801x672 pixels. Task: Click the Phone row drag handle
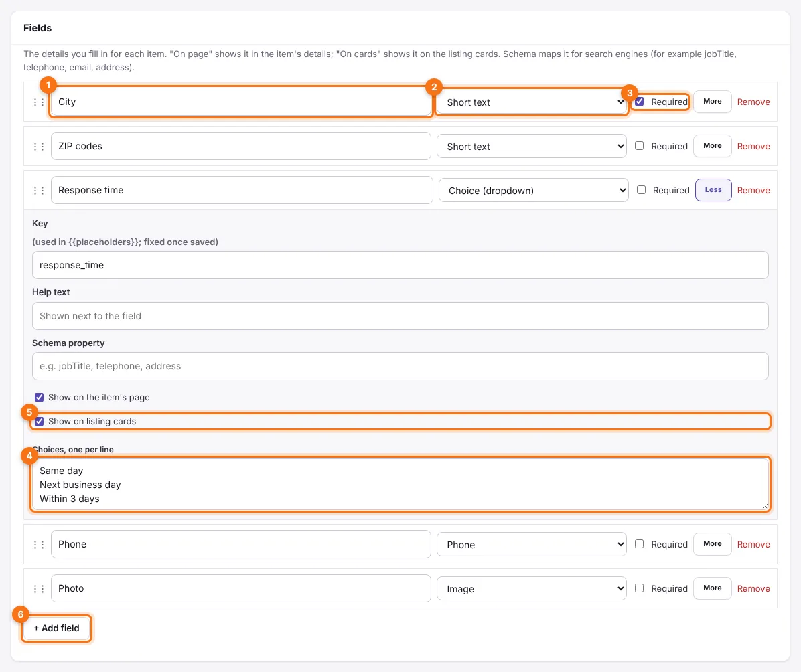click(x=39, y=545)
